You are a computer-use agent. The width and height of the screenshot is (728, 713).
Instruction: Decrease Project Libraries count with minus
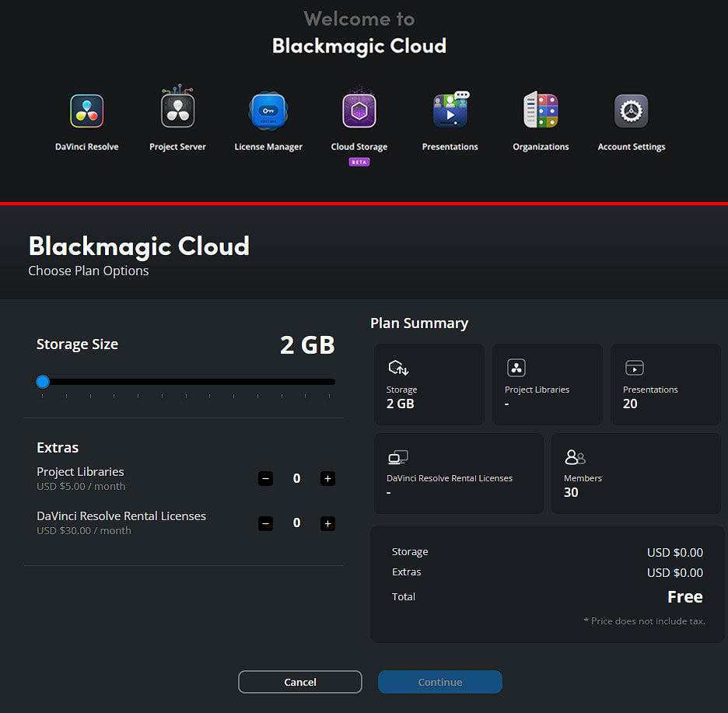tap(266, 479)
